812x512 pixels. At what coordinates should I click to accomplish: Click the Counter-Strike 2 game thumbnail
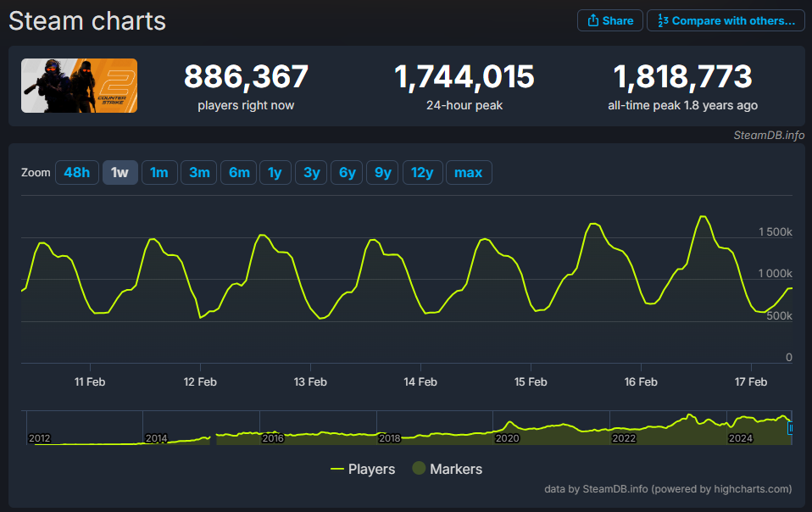click(79, 86)
